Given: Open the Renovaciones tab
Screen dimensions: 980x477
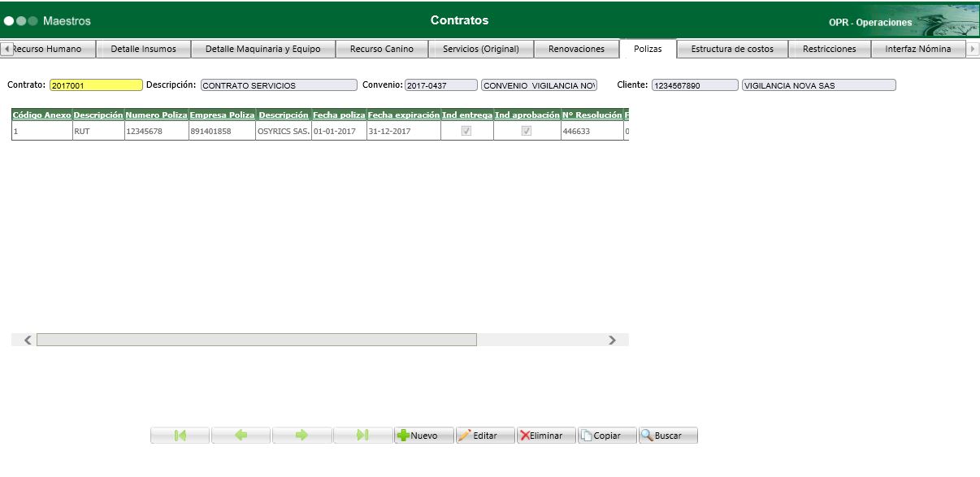Looking at the screenshot, I should click(577, 49).
